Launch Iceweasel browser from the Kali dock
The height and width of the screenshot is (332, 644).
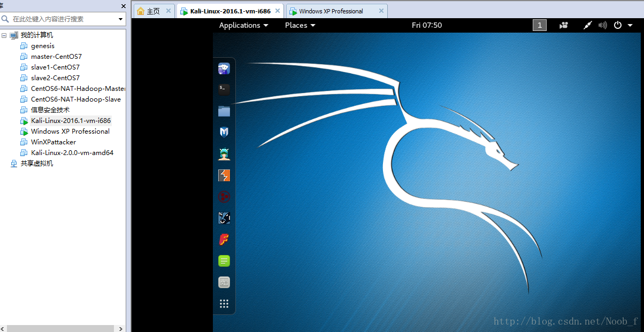pyautogui.click(x=224, y=68)
